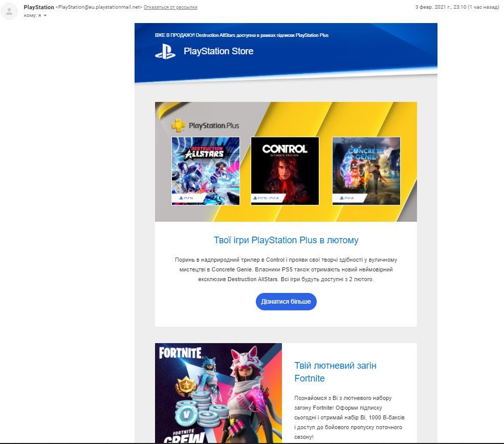
Task: Open the Concrete Genie game cover
Action: click(366, 171)
